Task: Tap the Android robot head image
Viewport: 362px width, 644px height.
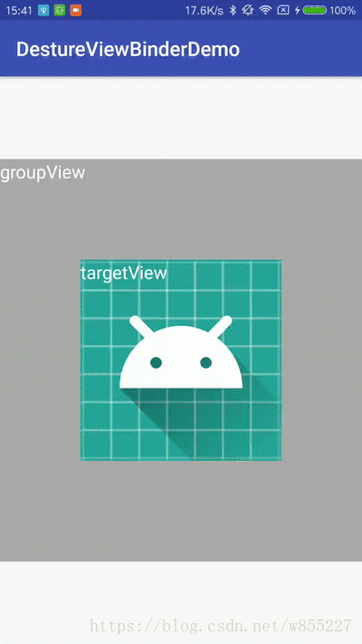Action: [181, 352]
